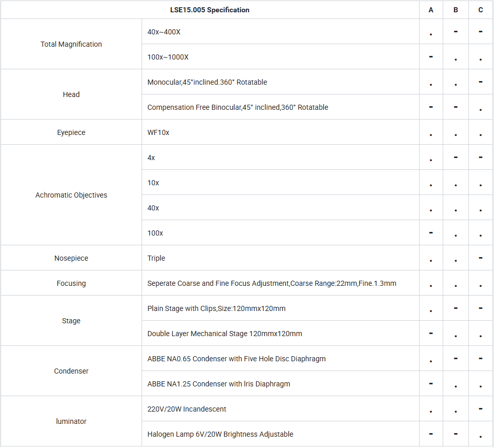
Task: Click Plain Stage with Clips cell
Action: tap(281, 308)
